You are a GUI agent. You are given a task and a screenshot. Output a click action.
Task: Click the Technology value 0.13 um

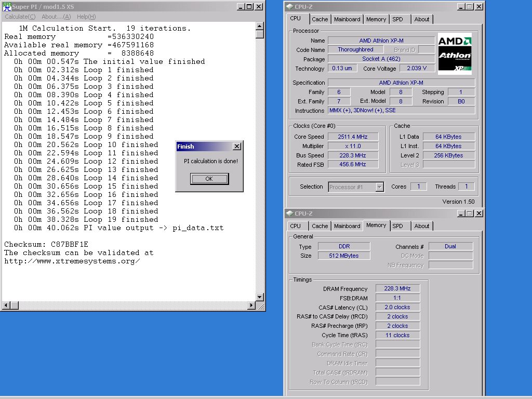click(x=342, y=68)
